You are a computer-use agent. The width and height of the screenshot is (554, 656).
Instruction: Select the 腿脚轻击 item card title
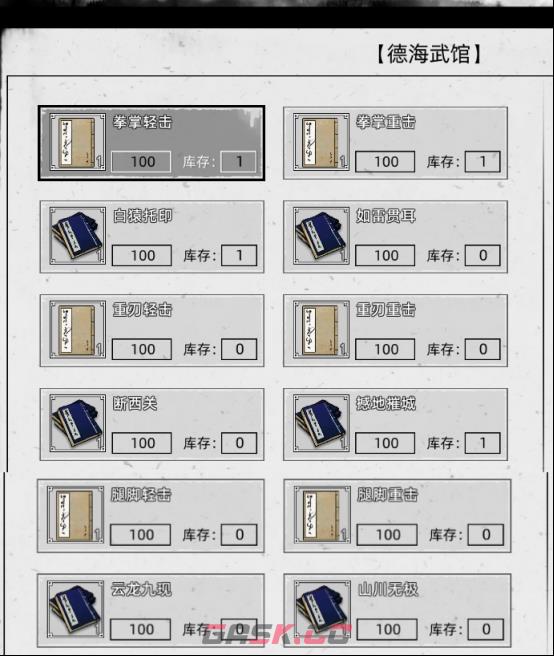141,495
